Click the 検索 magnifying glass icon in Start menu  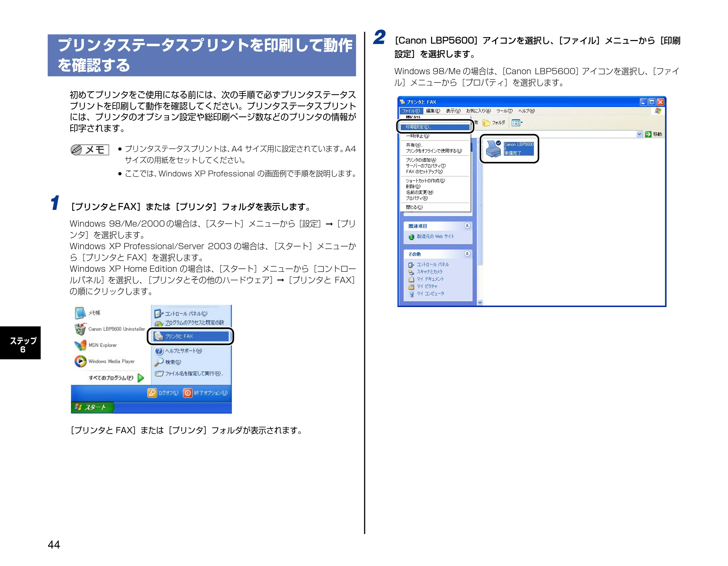(x=159, y=362)
